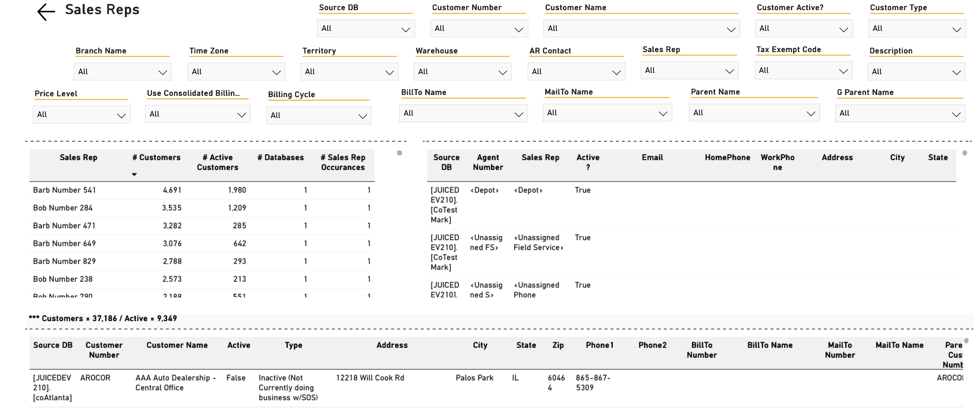The image size is (980, 408).
Task: Click the BillTo Number column header
Action: (x=702, y=350)
